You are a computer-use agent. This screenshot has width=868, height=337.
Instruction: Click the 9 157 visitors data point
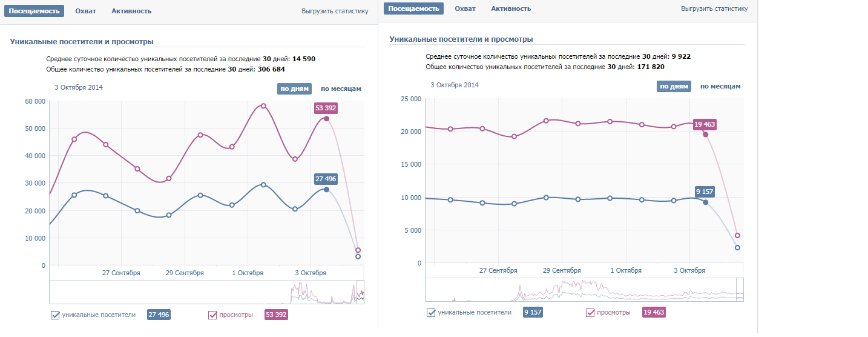705,202
